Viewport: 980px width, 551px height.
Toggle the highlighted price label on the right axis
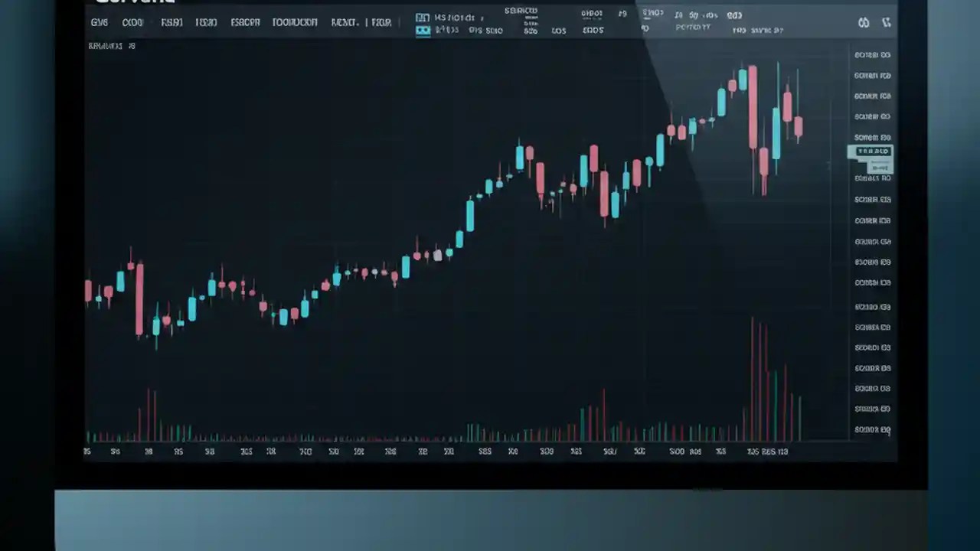pos(871,151)
